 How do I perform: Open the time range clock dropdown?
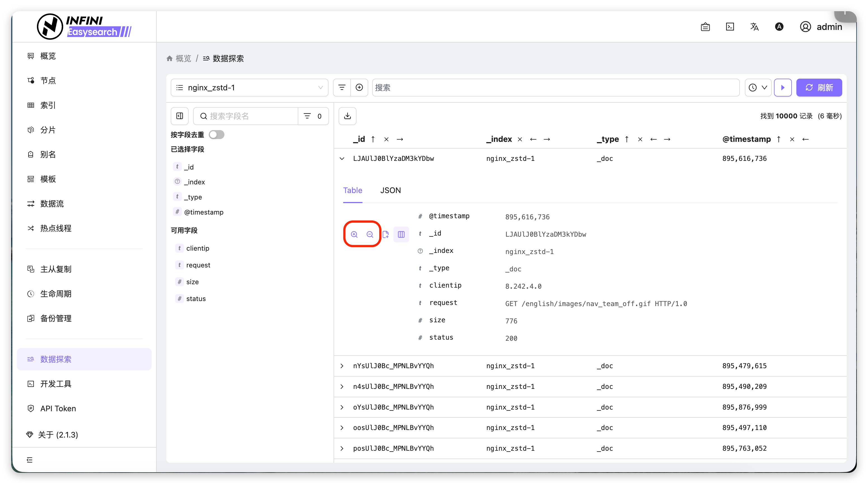(757, 88)
